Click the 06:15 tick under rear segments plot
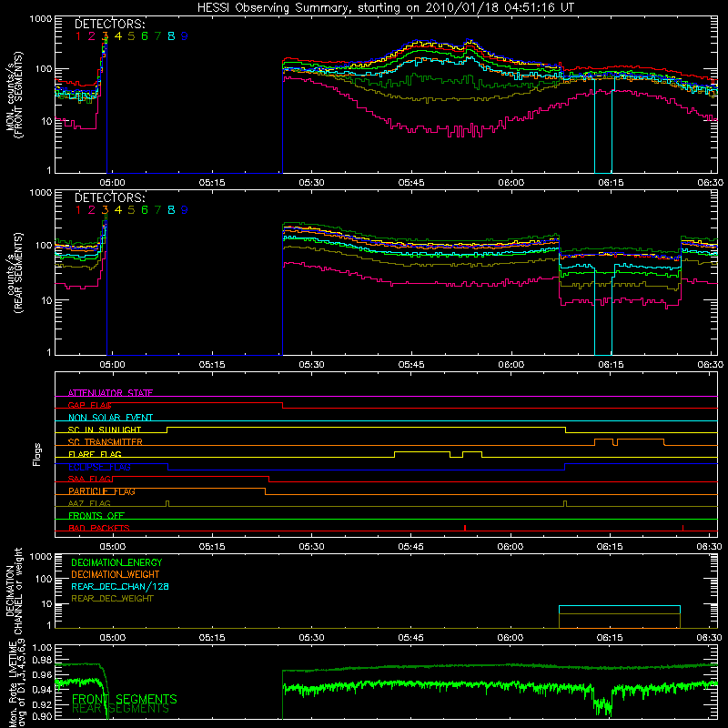 point(611,365)
